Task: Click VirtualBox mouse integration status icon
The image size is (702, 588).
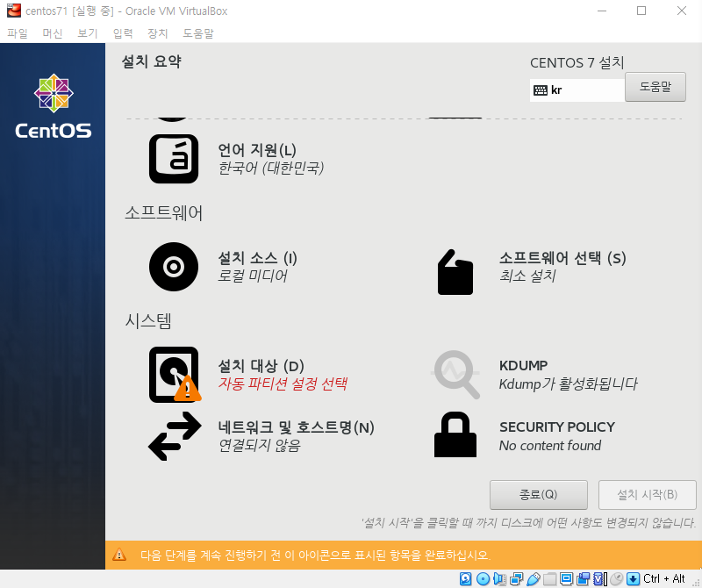Action: [617, 578]
